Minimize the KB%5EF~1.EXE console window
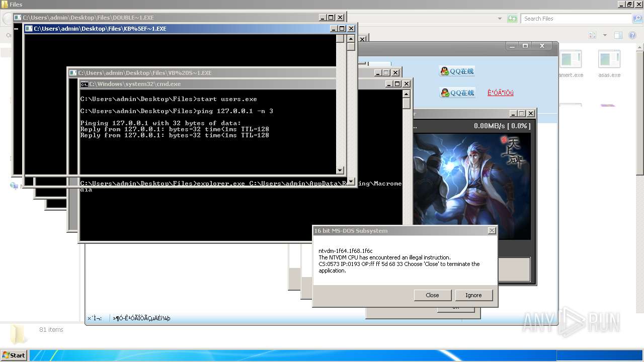Viewport: 644px width, 362px height. point(334,29)
